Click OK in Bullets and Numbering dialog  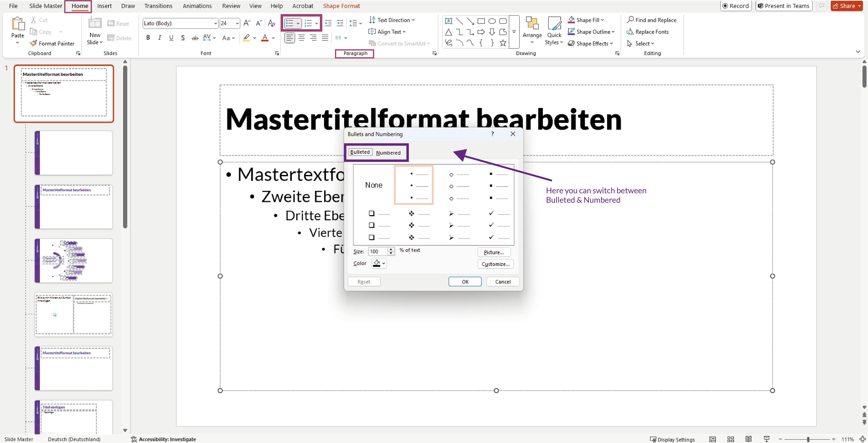click(x=465, y=282)
